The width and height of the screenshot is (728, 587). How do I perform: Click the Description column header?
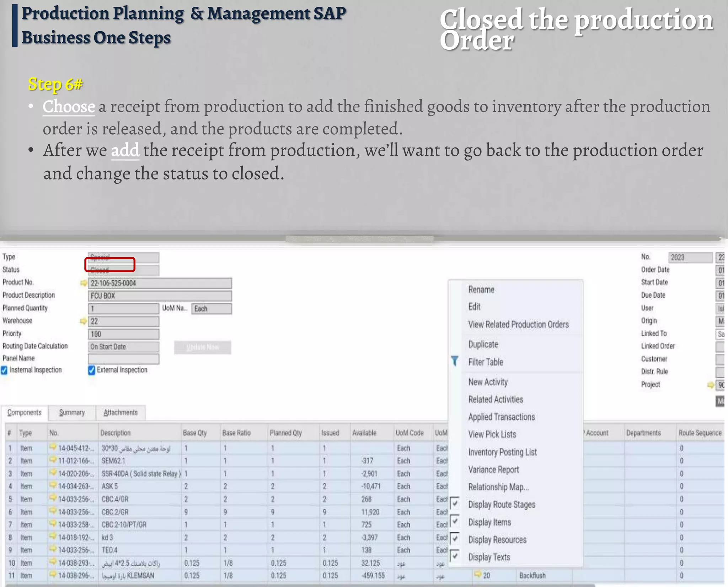click(x=139, y=433)
